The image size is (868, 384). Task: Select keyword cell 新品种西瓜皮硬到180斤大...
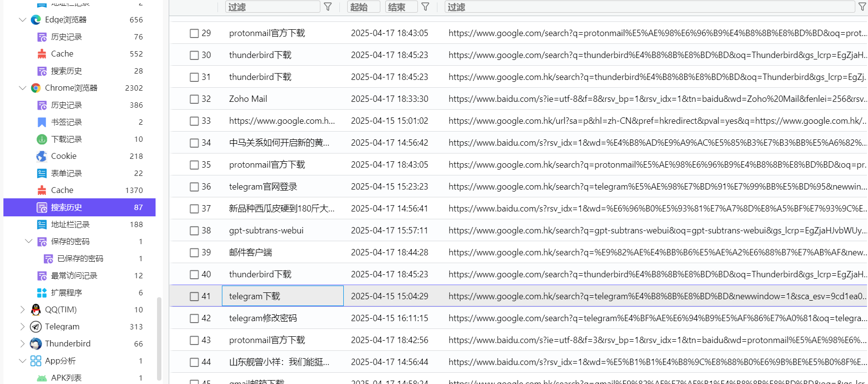point(282,209)
